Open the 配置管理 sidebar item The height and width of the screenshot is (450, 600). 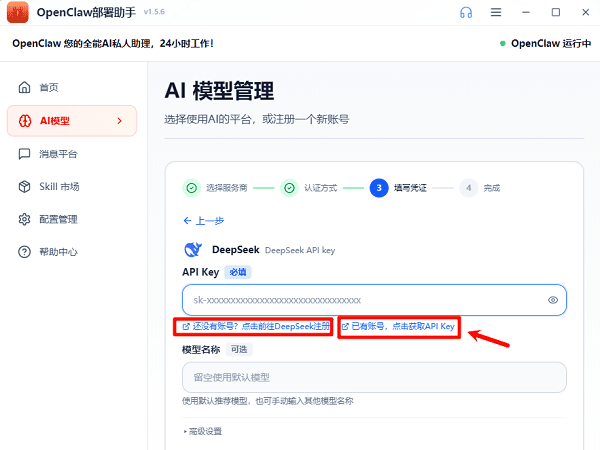point(72,219)
